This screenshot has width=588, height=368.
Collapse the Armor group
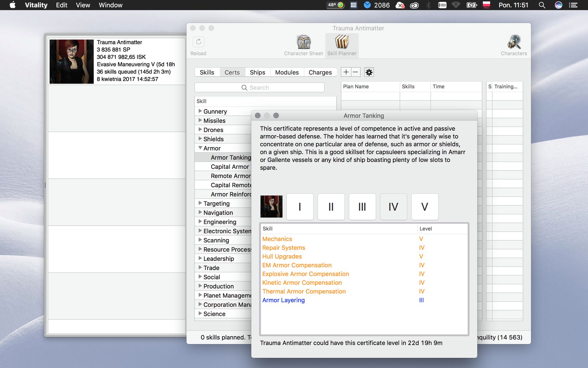(200, 148)
